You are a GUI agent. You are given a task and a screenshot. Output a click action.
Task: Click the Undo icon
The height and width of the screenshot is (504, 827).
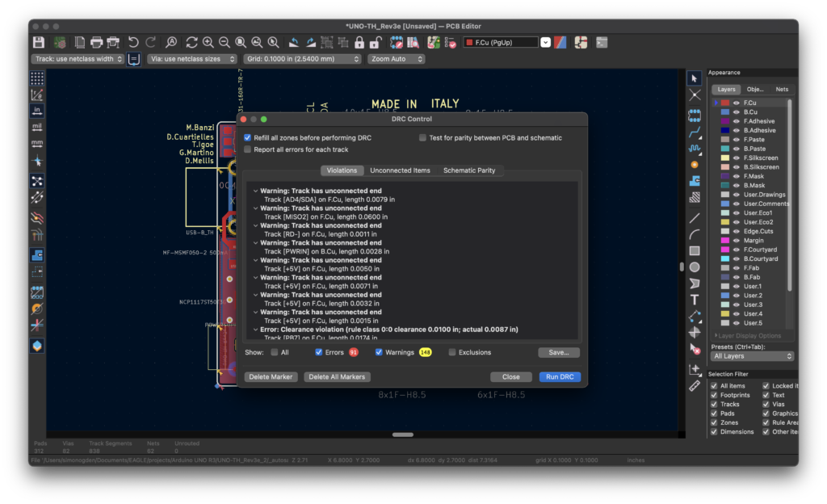133,42
